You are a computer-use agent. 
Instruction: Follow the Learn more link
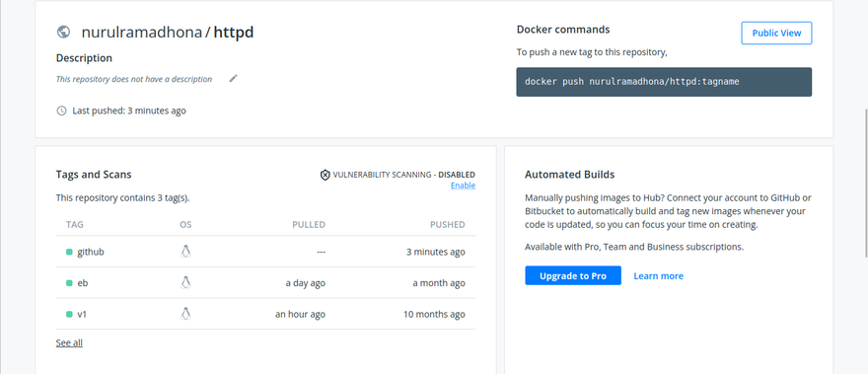tap(658, 276)
